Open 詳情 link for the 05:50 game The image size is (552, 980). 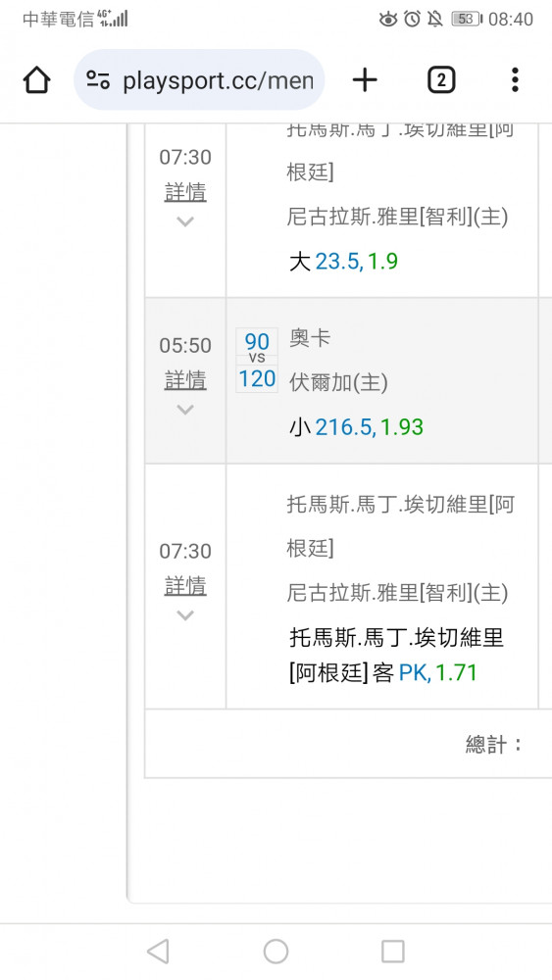[x=185, y=379]
